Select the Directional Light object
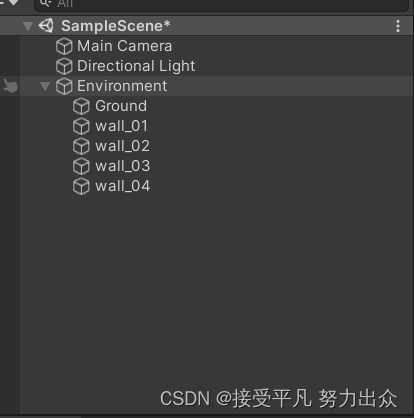414x418 pixels. pos(136,66)
